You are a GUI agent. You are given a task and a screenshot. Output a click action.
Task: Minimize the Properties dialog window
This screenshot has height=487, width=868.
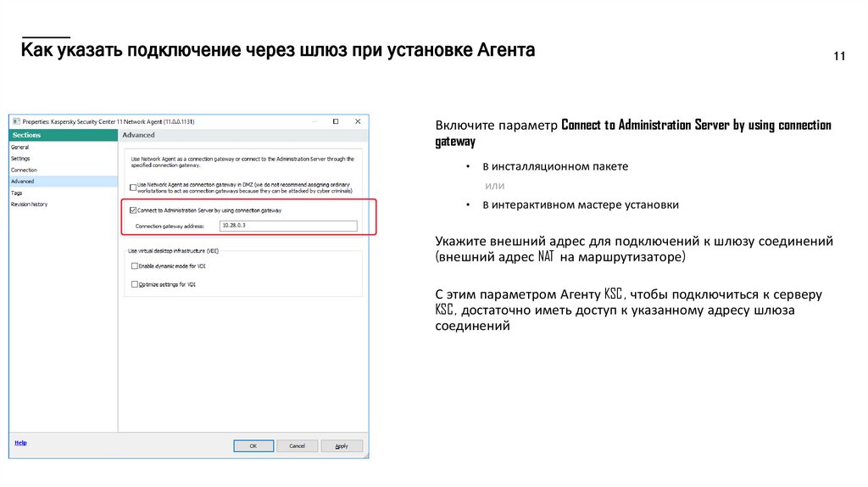tap(314, 121)
